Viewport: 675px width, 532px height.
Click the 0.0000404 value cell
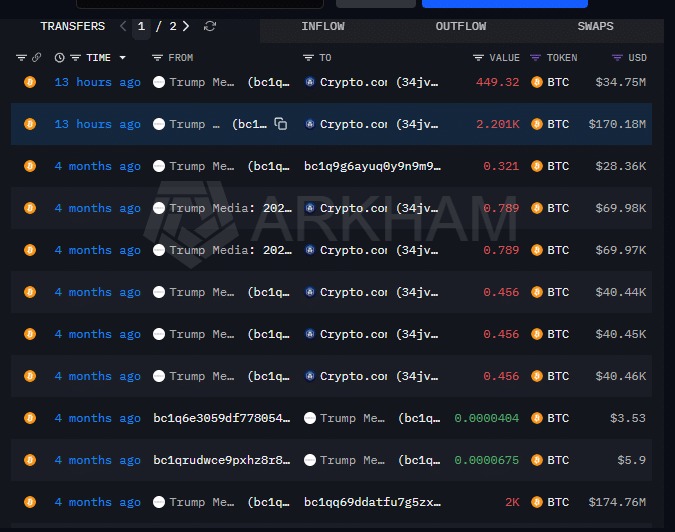(487, 418)
